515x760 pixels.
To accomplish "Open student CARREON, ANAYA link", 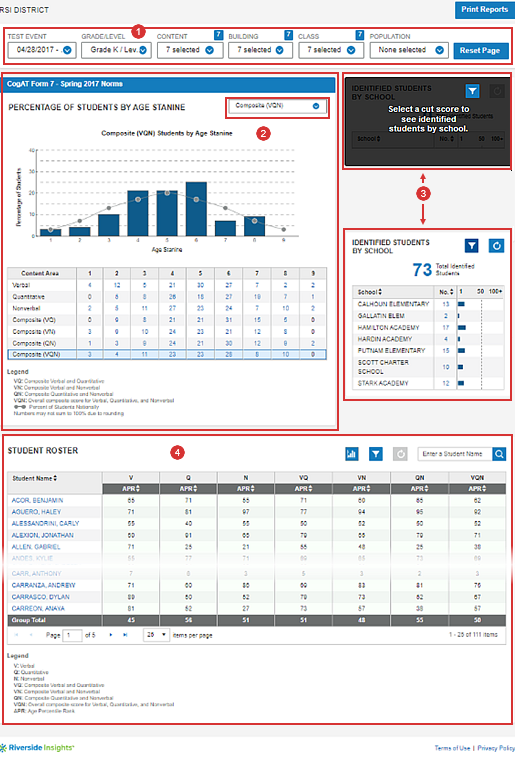I will (38, 608).
